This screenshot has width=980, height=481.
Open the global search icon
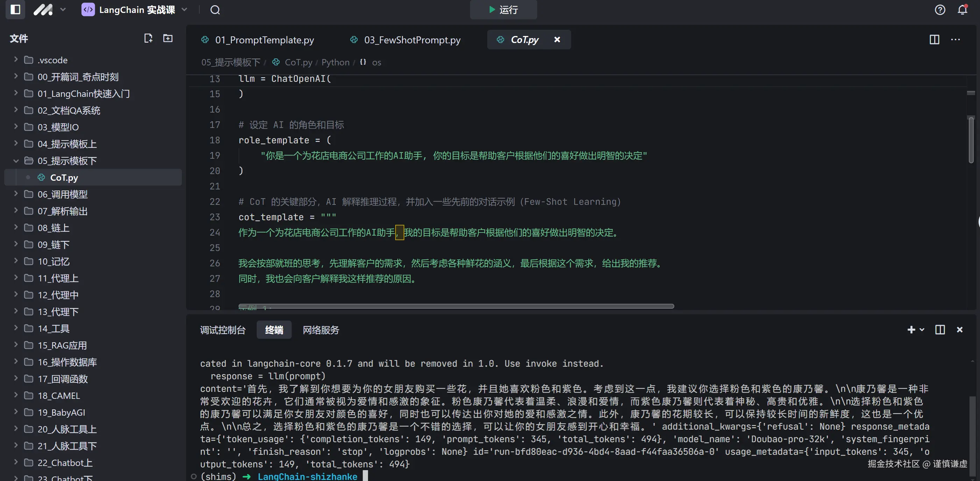(215, 10)
